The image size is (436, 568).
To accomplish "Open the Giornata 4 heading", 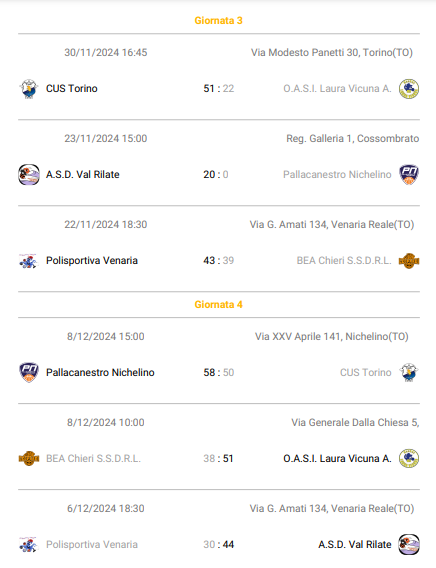I will coord(218,305).
